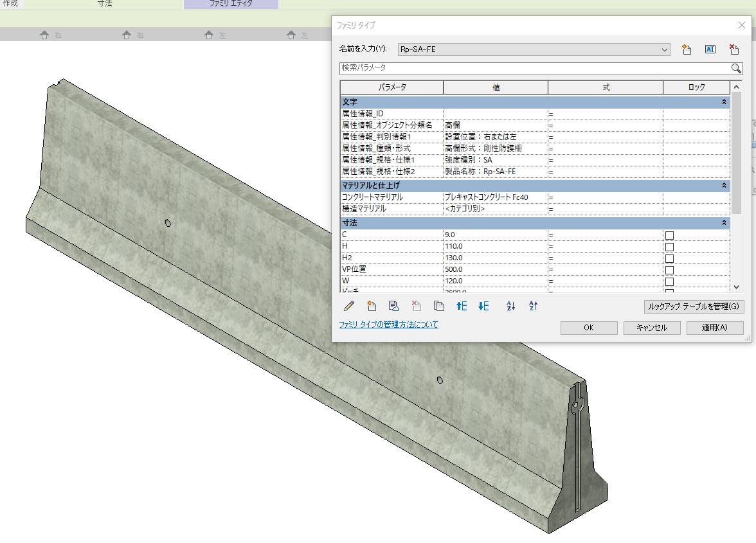756x543 pixels.
Task: Click the Rename Type icon
Action: click(710, 49)
